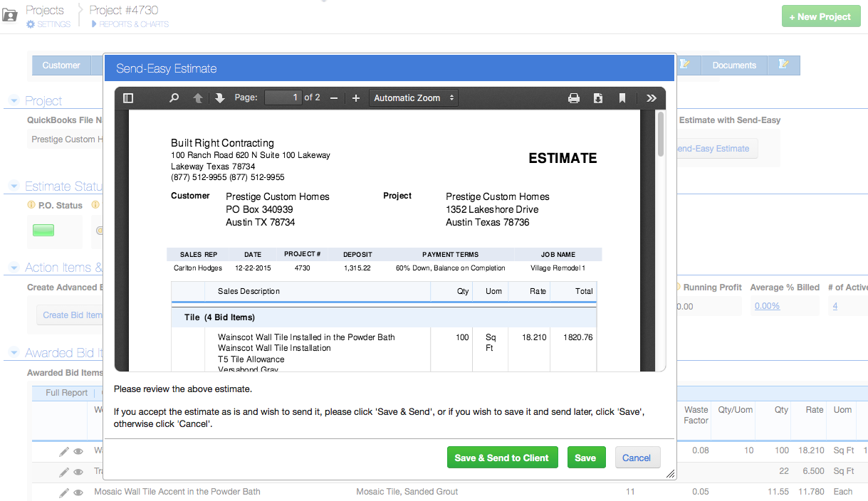
Task: Click the Running Profit info icon
Action: [678, 288]
